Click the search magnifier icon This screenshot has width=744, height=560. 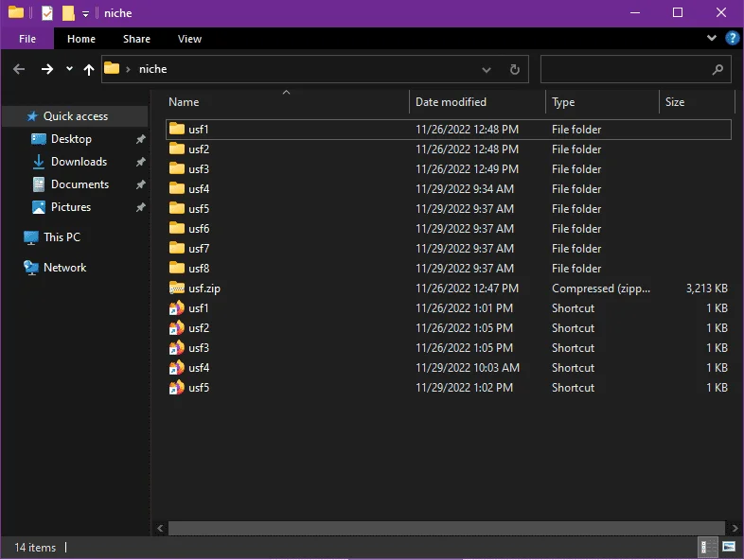point(717,70)
